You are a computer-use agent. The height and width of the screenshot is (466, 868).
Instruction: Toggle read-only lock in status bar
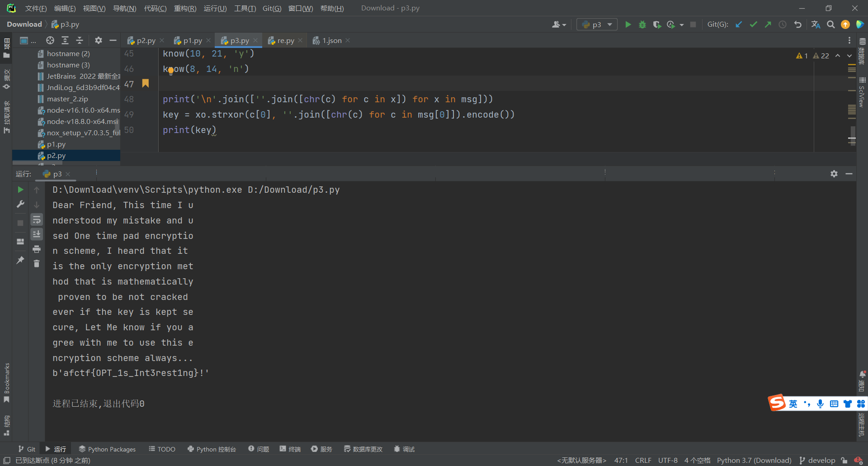(844, 460)
